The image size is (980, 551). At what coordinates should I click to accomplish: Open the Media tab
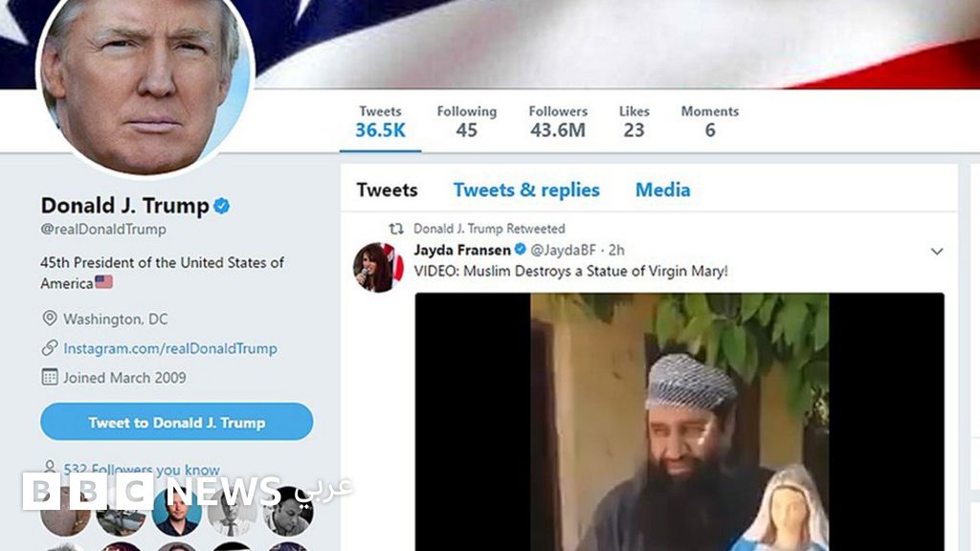pyautogui.click(x=662, y=189)
